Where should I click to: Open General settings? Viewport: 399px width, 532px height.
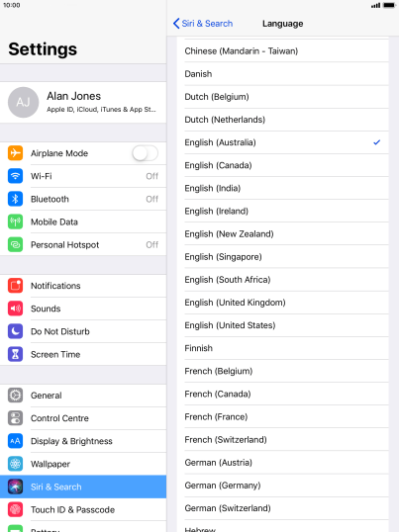pos(83,396)
